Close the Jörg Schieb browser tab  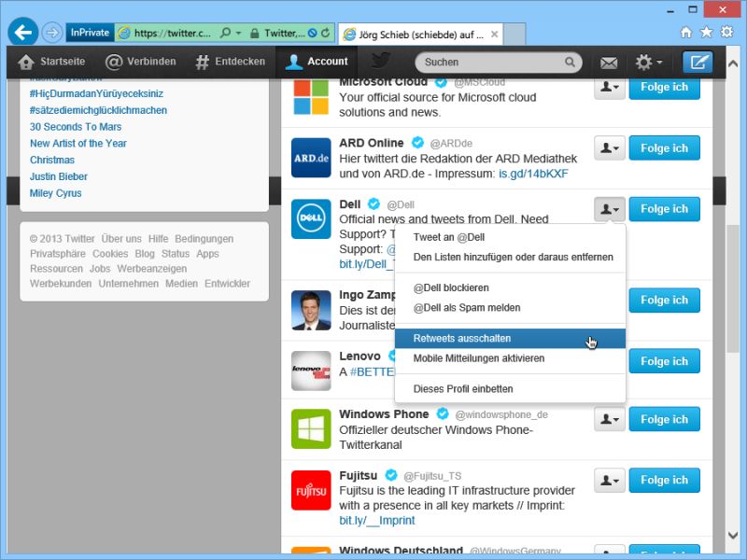point(495,35)
